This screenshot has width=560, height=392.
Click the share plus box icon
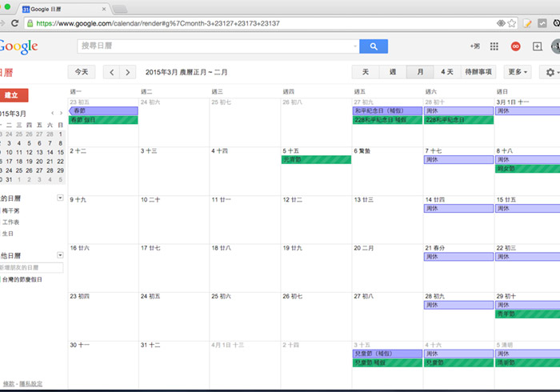click(537, 46)
